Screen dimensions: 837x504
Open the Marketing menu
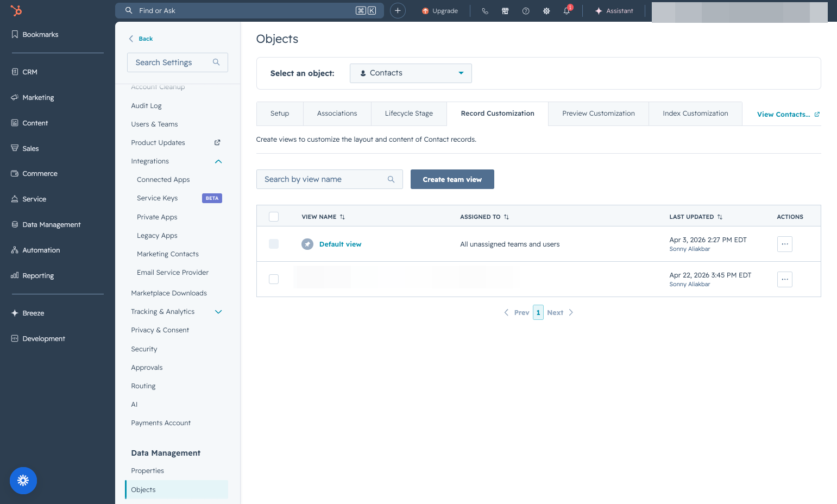tap(33, 97)
